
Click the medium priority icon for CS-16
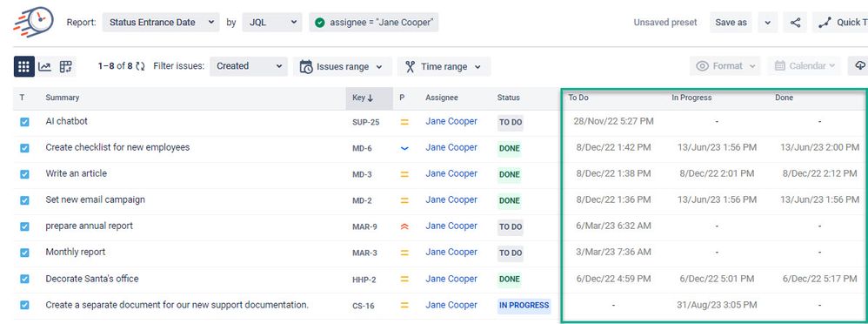[404, 305]
